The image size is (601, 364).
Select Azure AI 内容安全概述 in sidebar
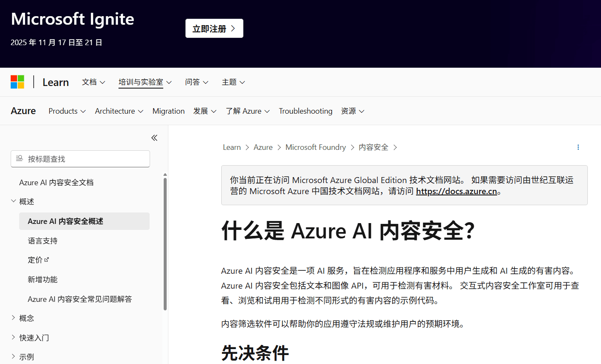[x=84, y=221]
